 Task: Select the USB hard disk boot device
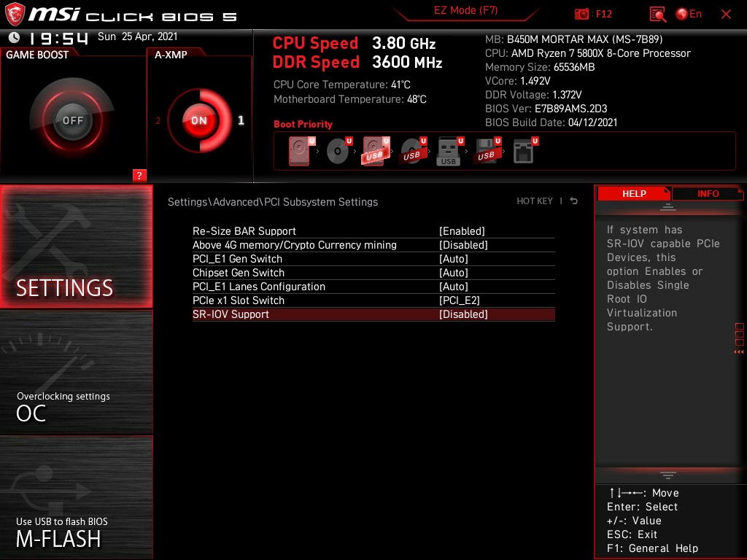pyautogui.click(x=373, y=151)
